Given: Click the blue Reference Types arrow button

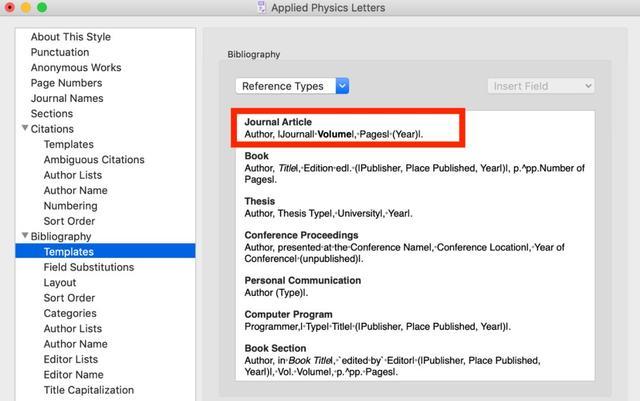Looking at the screenshot, I should tap(342, 86).
